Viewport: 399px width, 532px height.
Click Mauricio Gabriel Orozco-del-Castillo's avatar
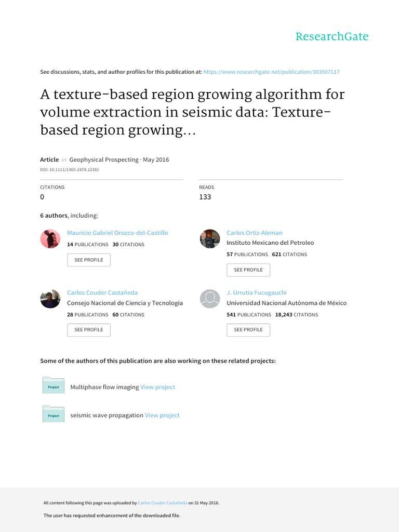click(50, 239)
